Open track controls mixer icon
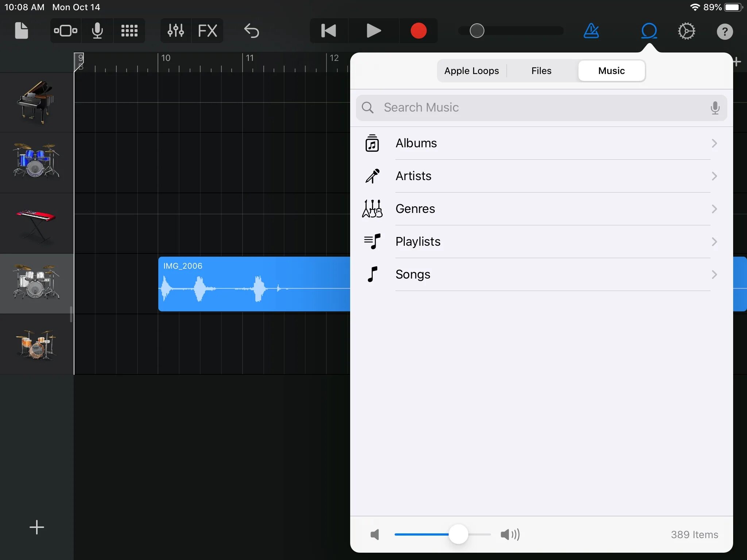The image size is (747, 560). click(x=175, y=31)
